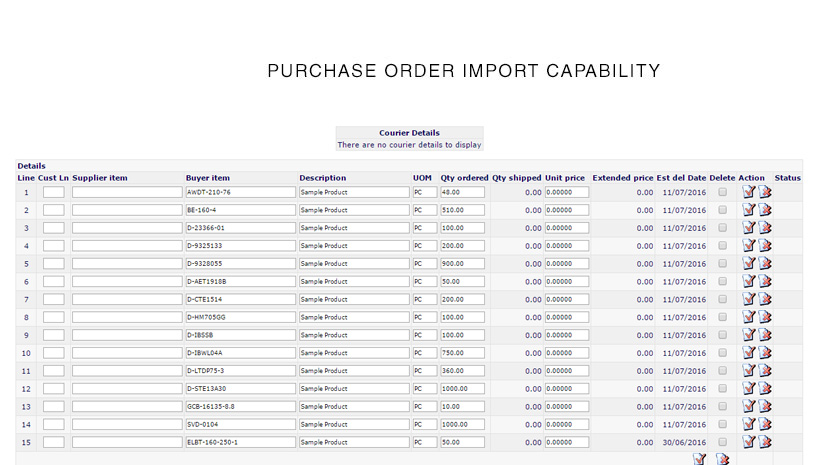Focus the Cust Ln box on line 6
Image resolution: width=819 pixels, height=465 pixels.
(54, 282)
